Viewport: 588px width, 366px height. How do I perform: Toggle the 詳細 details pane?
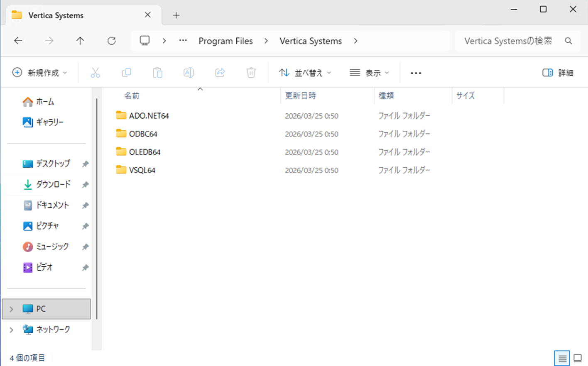click(558, 73)
